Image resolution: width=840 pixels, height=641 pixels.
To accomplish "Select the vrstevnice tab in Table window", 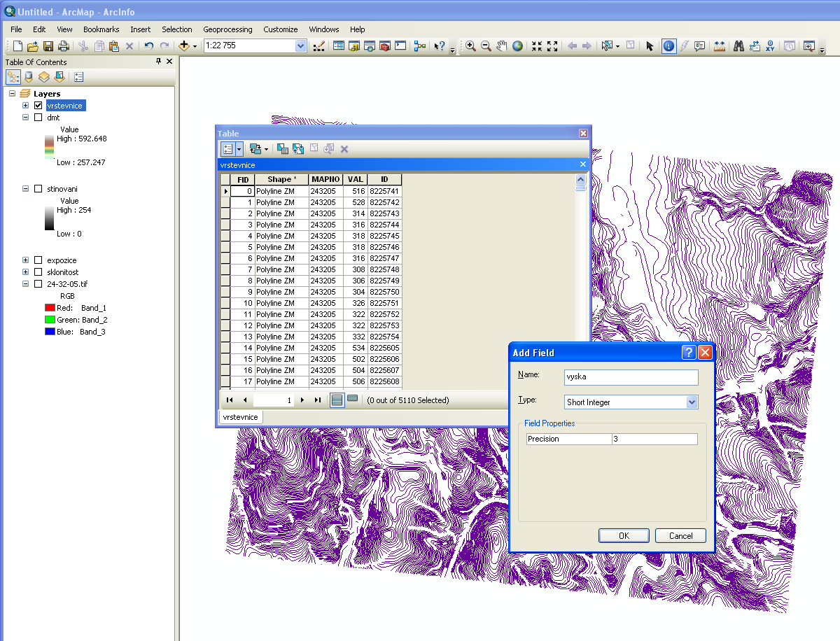I will (240, 417).
